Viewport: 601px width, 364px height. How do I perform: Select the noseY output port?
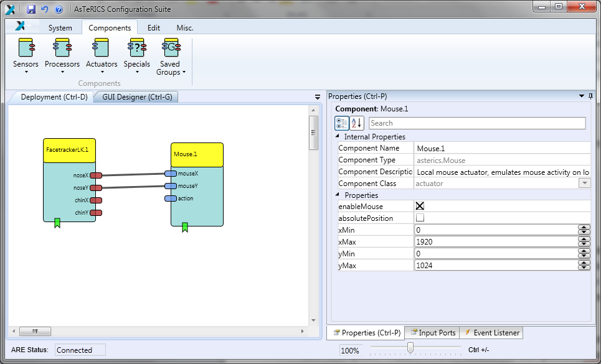(96, 188)
